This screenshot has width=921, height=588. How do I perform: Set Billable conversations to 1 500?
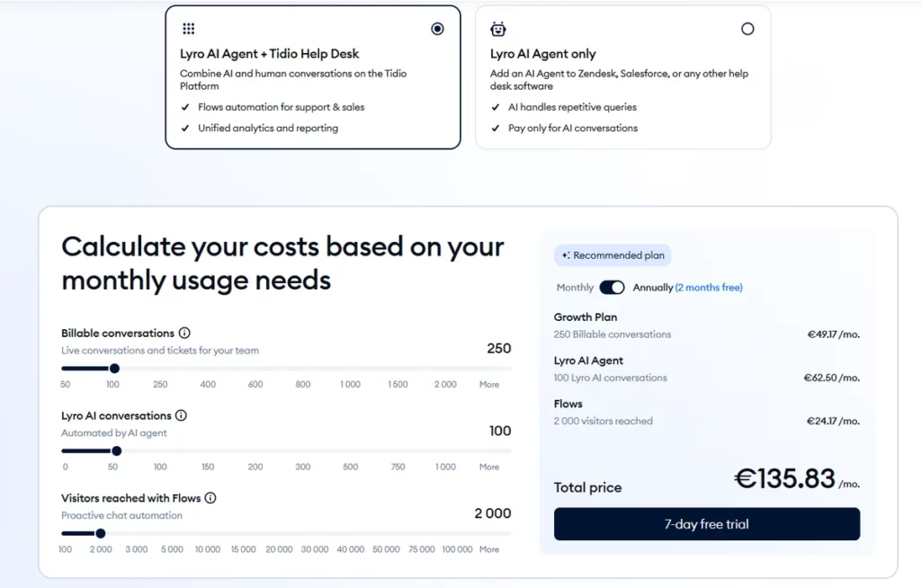tap(398, 384)
